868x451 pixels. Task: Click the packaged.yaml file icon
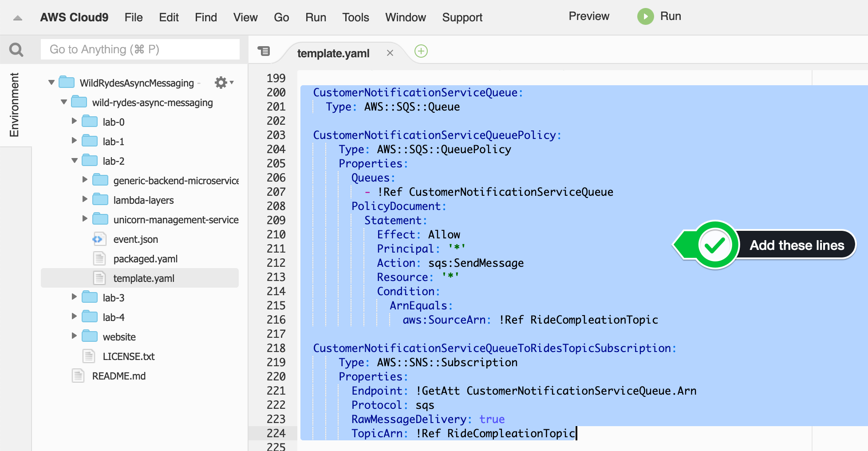[99, 259]
